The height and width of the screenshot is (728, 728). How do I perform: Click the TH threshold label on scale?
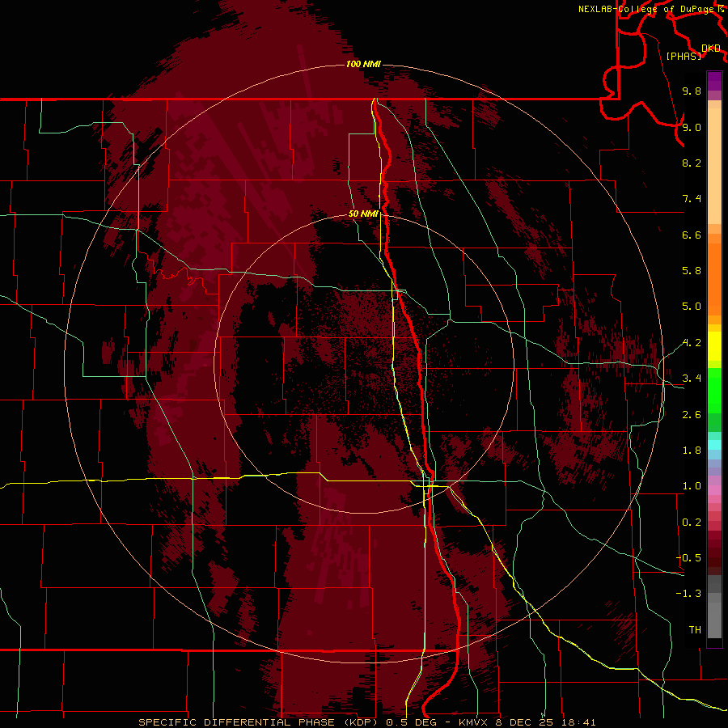[695, 630]
